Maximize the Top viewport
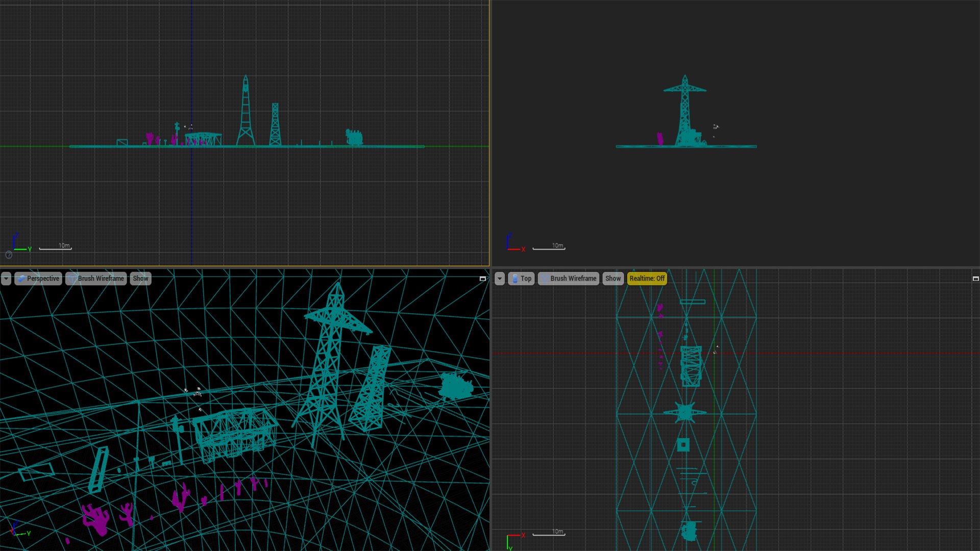This screenshot has height=551, width=980. (975, 279)
